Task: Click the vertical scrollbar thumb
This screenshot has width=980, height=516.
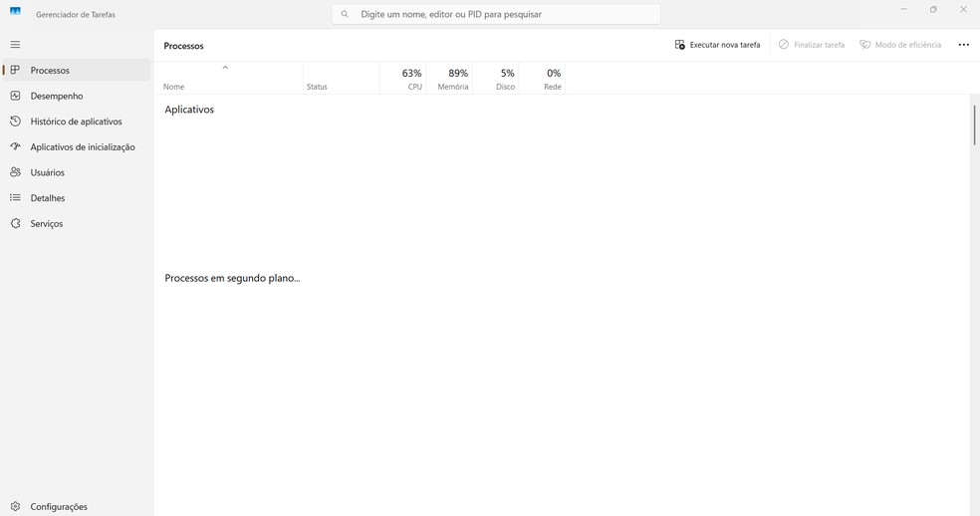Action: [x=974, y=126]
